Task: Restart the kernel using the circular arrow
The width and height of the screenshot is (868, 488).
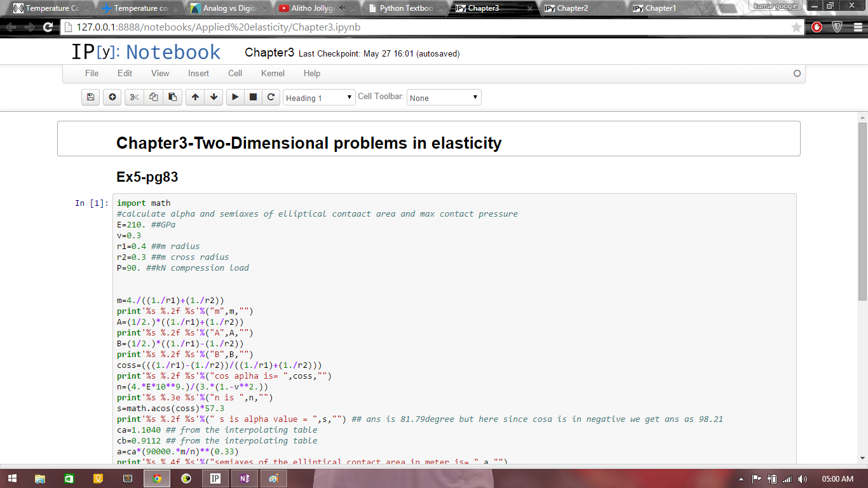Action: pos(271,97)
